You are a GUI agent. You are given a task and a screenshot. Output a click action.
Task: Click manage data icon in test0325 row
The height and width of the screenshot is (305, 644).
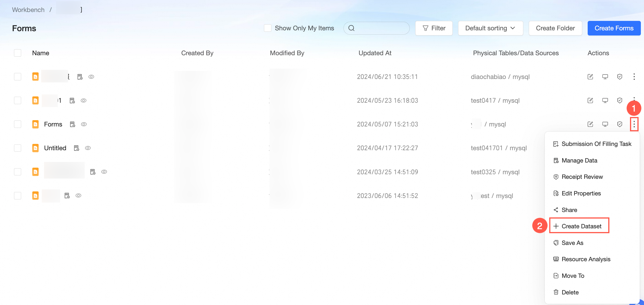tap(93, 172)
